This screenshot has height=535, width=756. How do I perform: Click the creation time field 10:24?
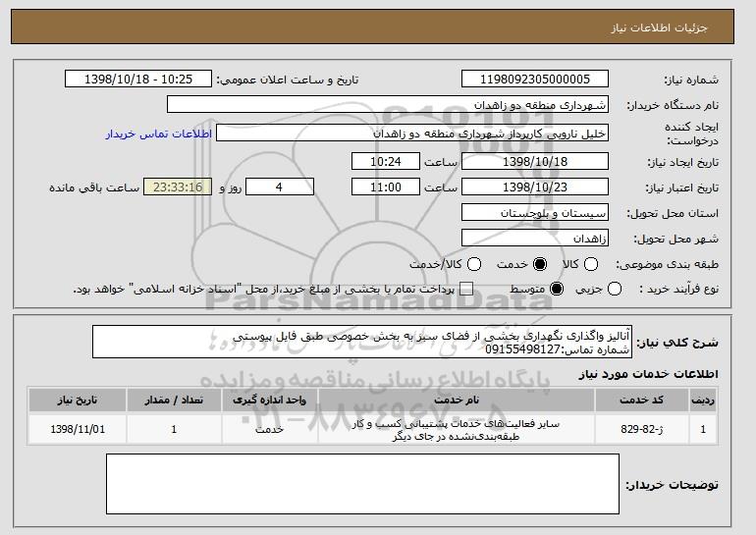tap(386, 161)
